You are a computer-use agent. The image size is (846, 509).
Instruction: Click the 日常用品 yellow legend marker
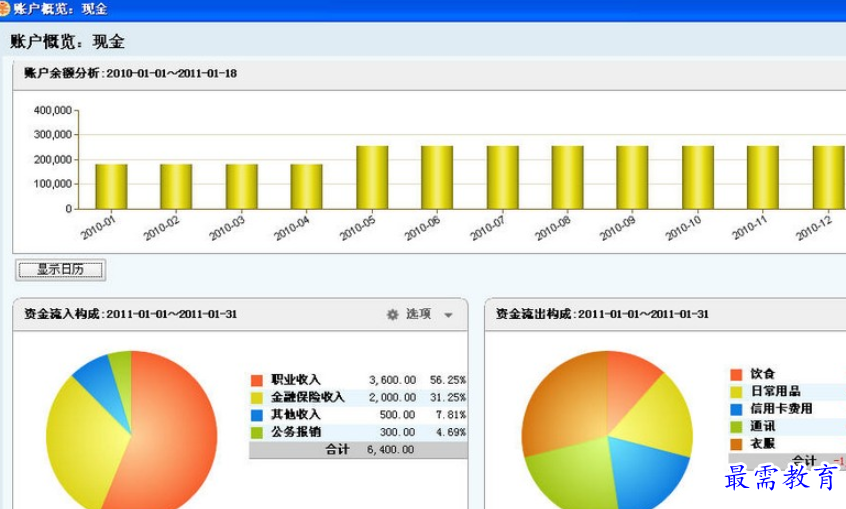(736, 391)
